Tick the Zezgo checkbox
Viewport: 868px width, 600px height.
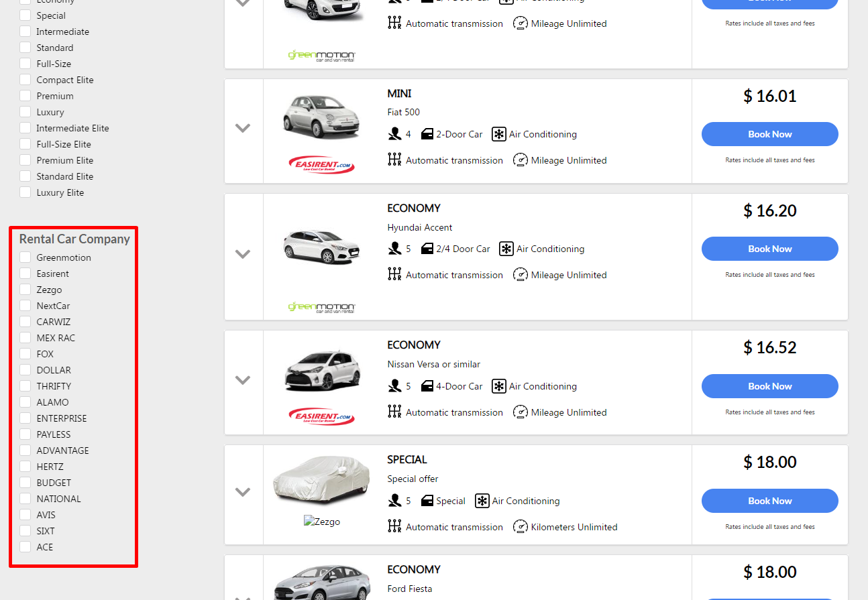coord(25,290)
